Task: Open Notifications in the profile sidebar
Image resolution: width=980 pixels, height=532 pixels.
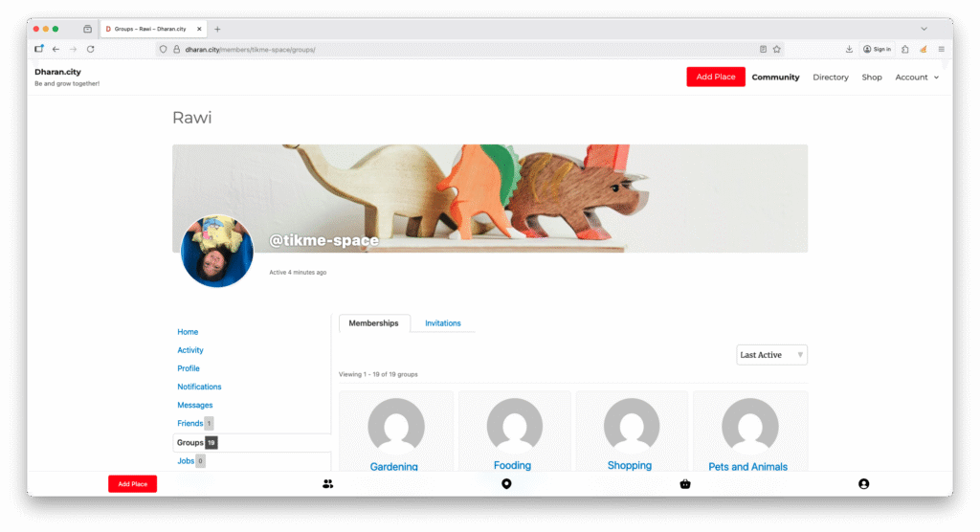Action: click(x=199, y=387)
